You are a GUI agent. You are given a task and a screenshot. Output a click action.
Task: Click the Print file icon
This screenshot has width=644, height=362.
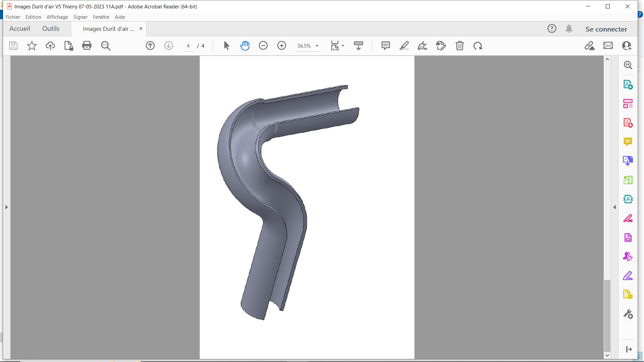[87, 46]
